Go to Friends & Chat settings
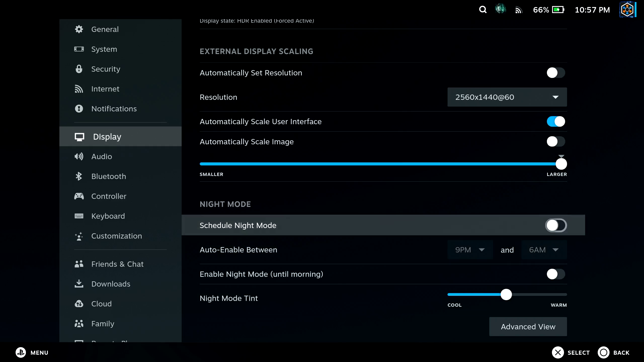 click(117, 264)
